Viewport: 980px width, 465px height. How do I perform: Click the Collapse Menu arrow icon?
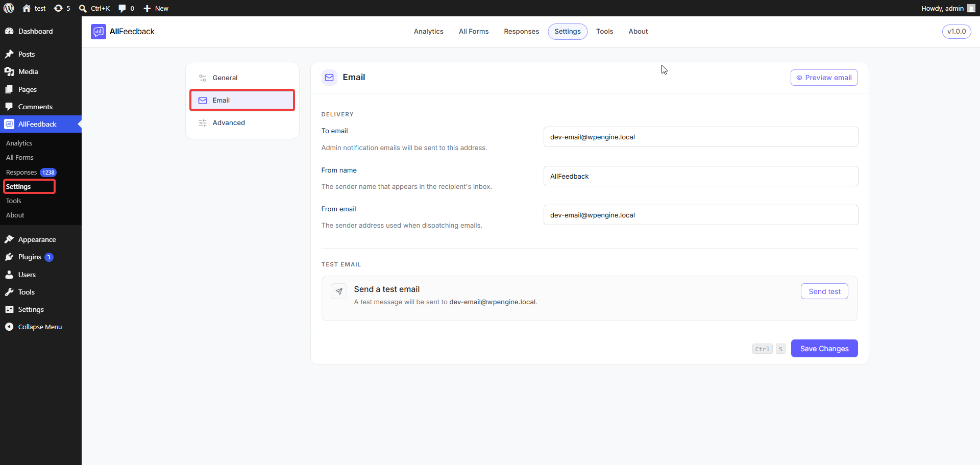(9, 327)
